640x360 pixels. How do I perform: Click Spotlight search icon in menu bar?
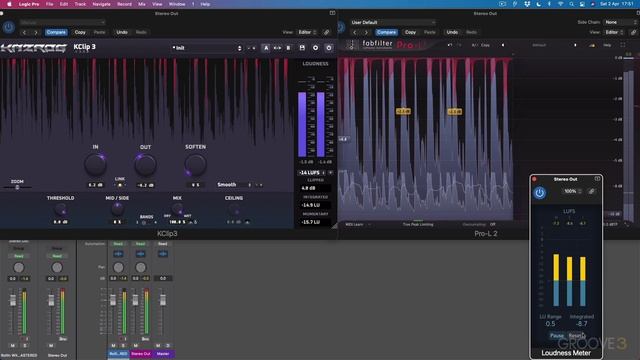[x=571, y=4]
